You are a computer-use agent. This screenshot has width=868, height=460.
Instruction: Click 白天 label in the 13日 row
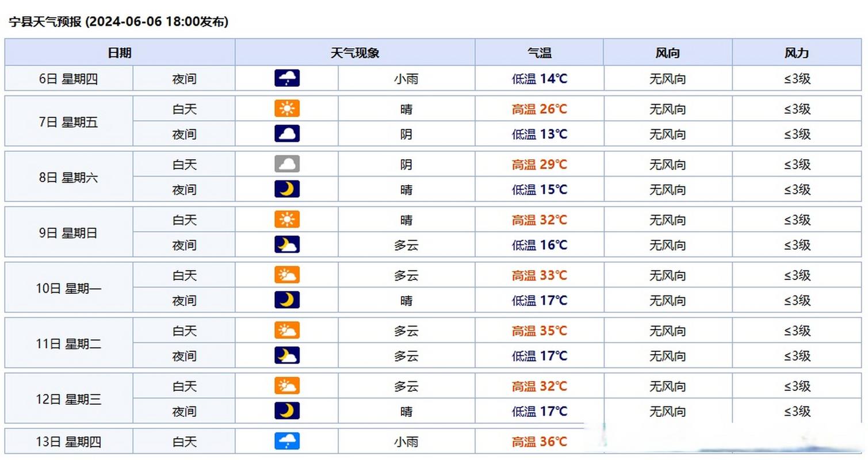pyautogui.click(x=184, y=442)
